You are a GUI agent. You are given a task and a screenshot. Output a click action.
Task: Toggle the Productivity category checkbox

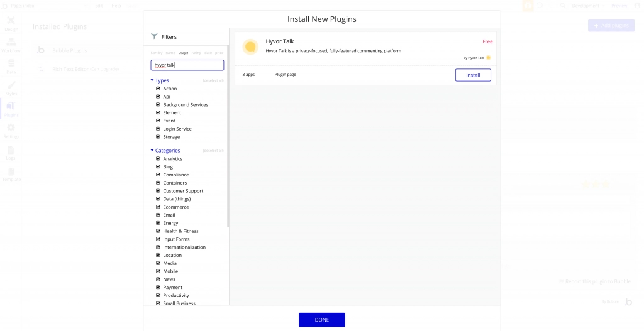(x=158, y=295)
